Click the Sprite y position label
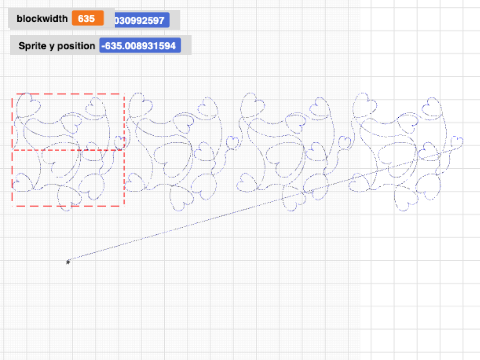This screenshot has height=360, width=480. coord(57,46)
